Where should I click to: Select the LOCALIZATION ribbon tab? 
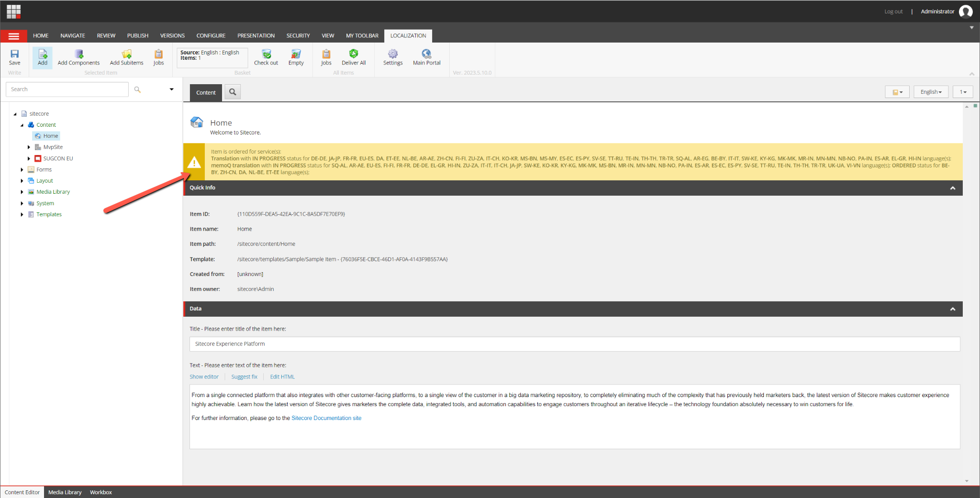pos(408,36)
